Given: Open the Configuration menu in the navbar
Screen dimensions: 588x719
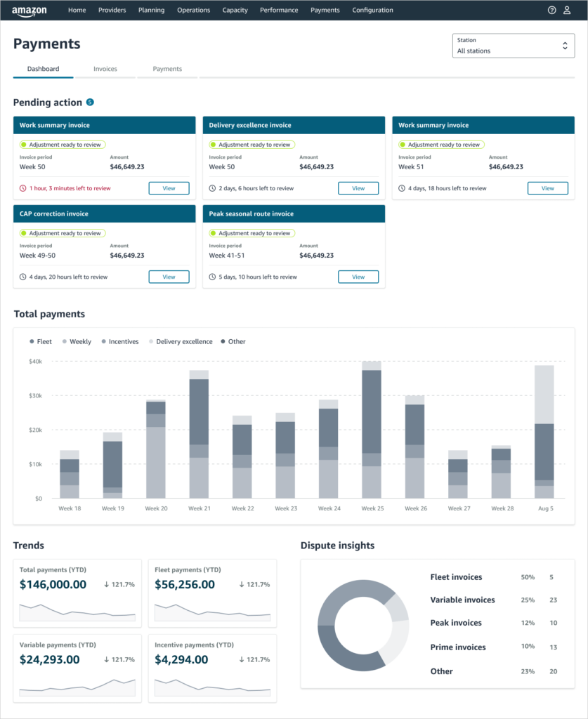Looking at the screenshot, I should [372, 11].
